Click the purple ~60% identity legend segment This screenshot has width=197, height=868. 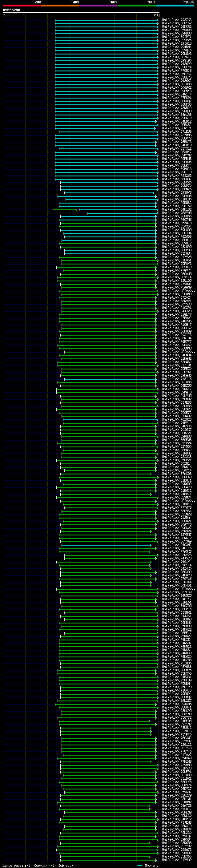[99, 6]
